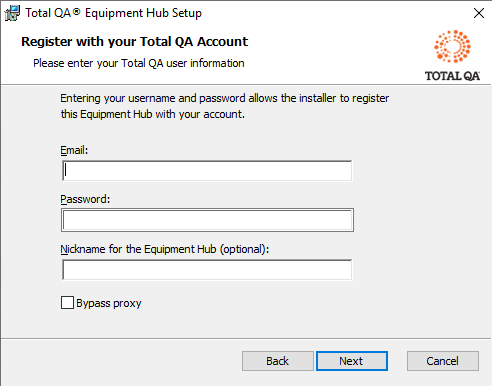
Task: Click the registered trademark symbol in the title
Action: click(76, 12)
